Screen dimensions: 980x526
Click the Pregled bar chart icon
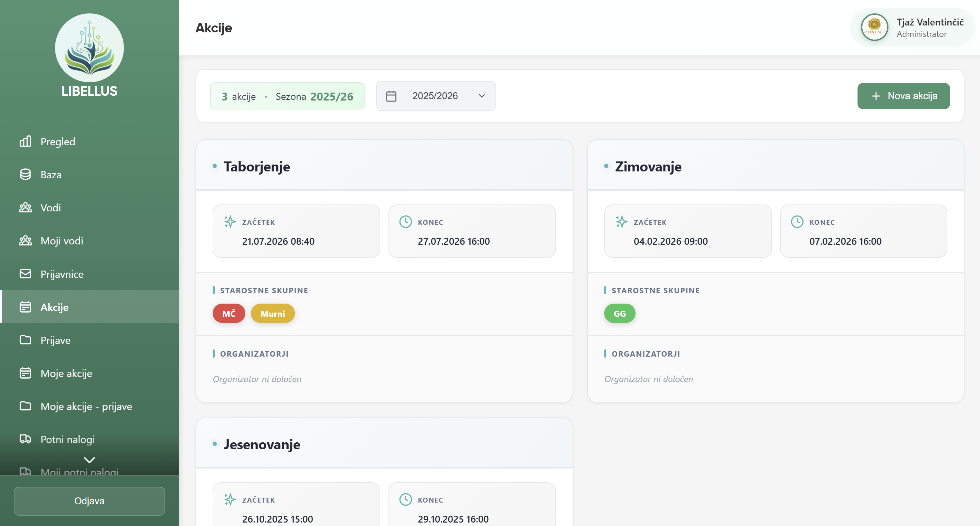[25, 141]
